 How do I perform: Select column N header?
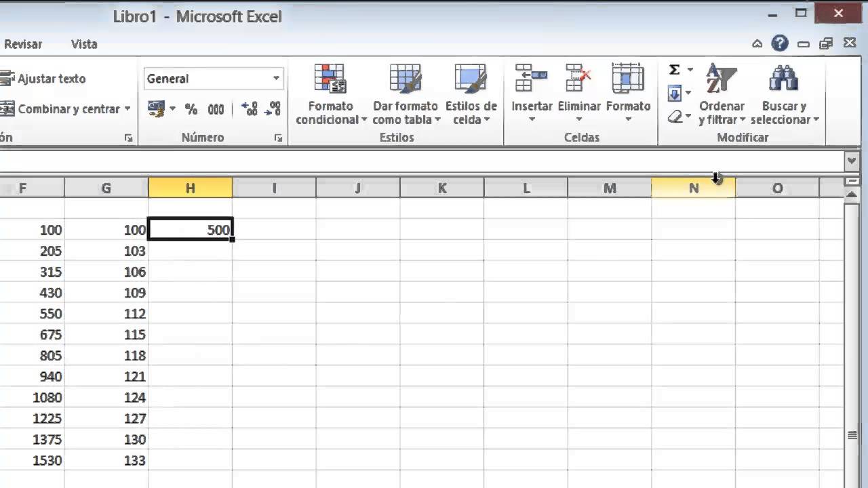coord(694,188)
